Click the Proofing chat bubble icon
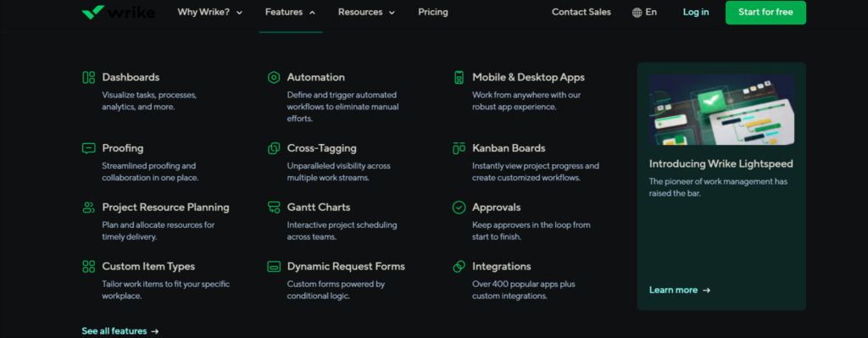 click(88, 148)
